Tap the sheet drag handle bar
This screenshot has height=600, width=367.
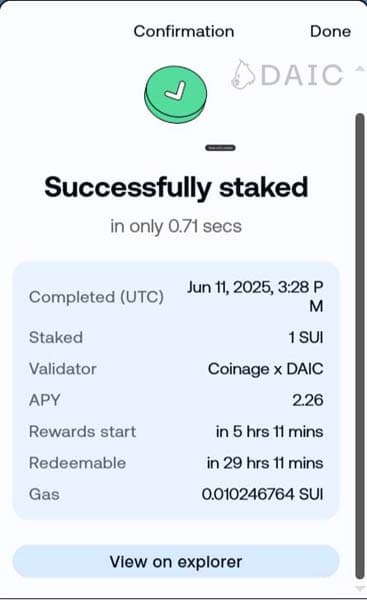pos(220,148)
